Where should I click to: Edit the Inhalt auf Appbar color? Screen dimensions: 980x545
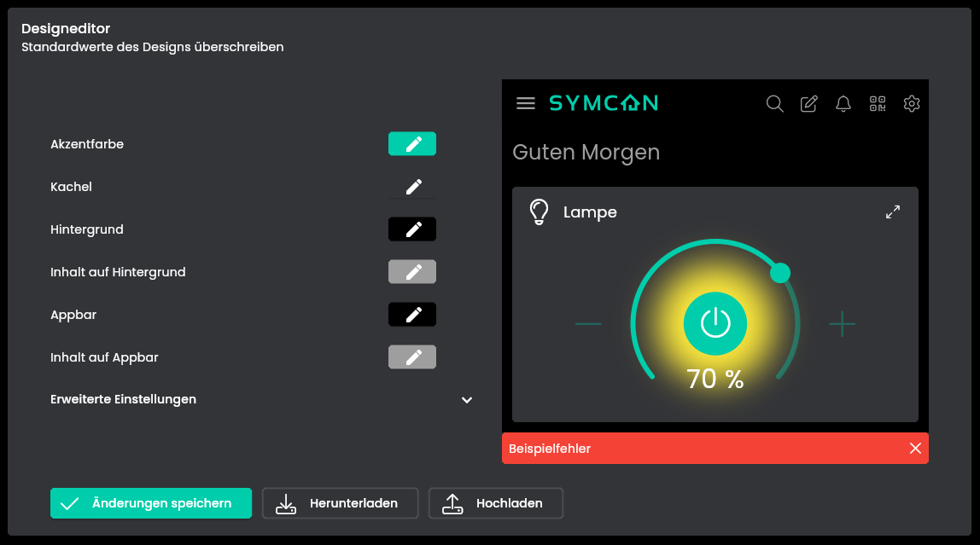tap(412, 357)
